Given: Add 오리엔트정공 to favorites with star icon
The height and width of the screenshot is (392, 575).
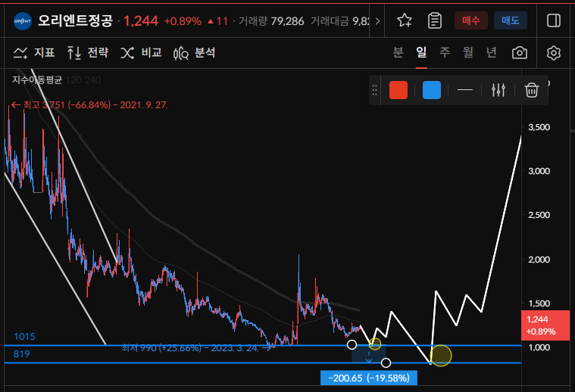Looking at the screenshot, I should [405, 20].
